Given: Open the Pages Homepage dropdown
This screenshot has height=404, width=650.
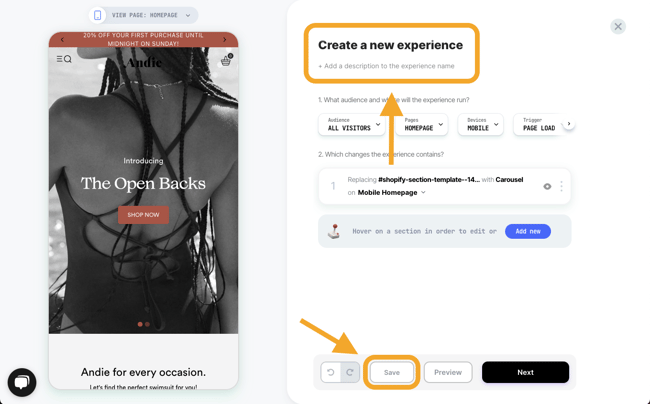Looking at the screenshot, I should [422, 124].
